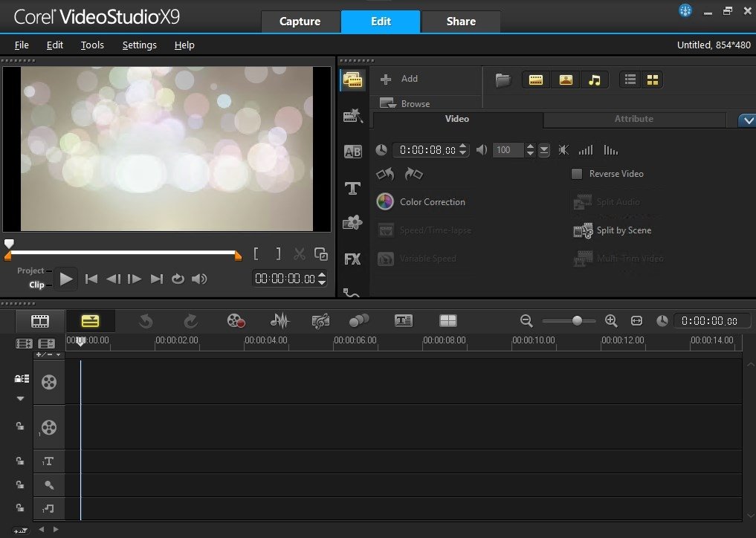Open the File menu
This screenshot has width=756, height=538.
click(22, 45)
